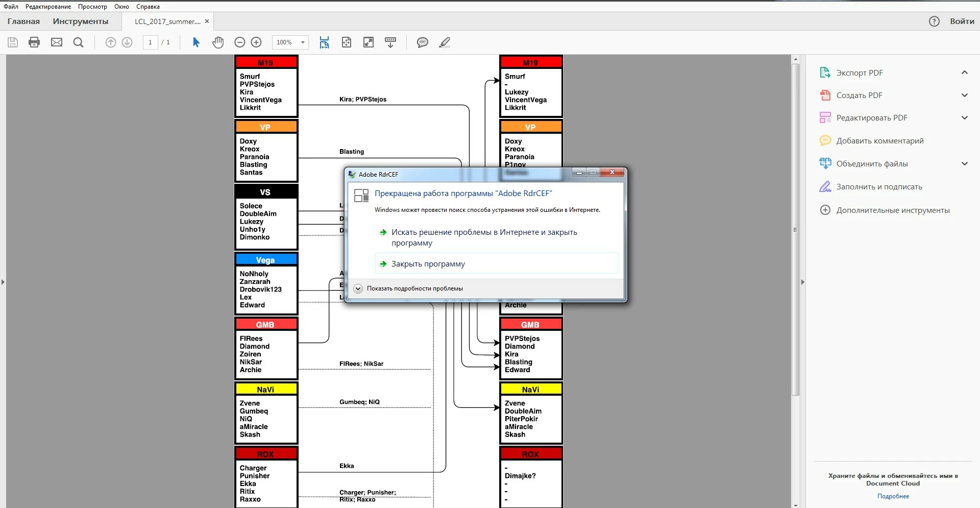Image resolution: width=980 pixels, height=508 pixels.
Task: Expand the Создать PDF section
Action: [965, 95]
